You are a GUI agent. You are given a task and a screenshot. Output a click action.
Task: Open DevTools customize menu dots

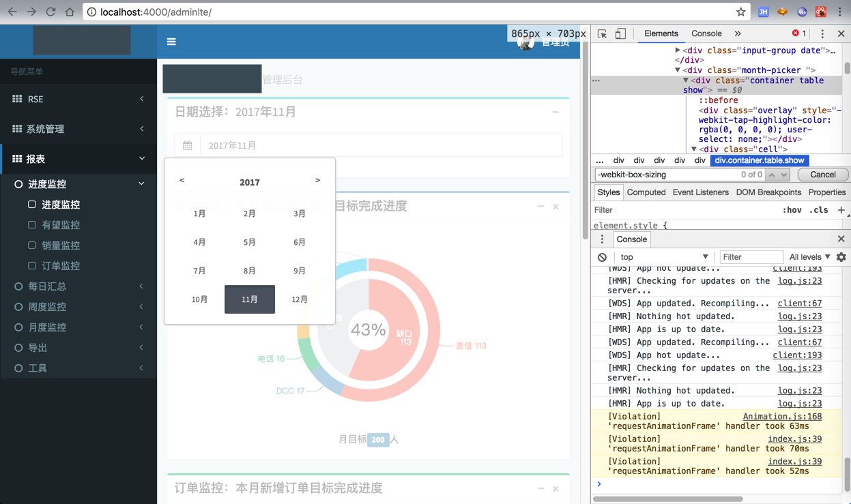point(822,33)
